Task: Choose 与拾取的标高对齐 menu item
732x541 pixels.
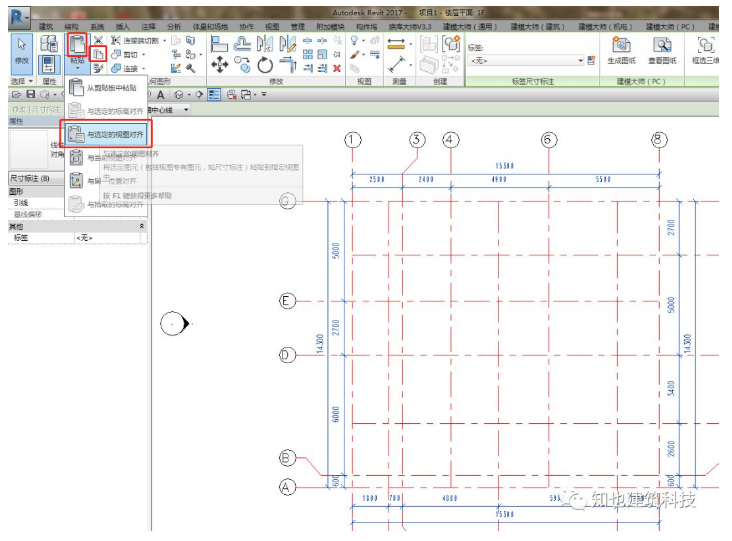Action: coord(107,204)
